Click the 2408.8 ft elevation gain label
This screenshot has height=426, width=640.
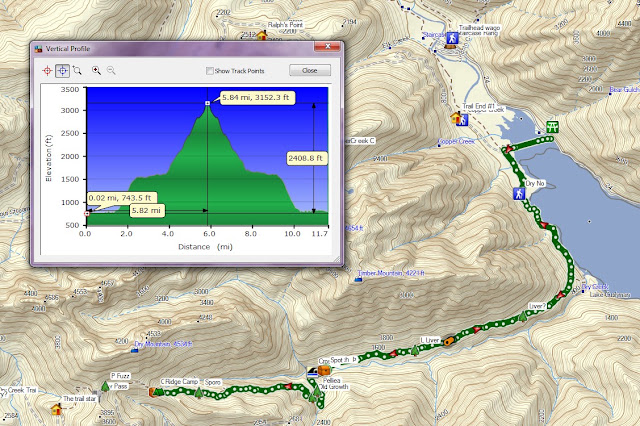(x=305, y=158)
